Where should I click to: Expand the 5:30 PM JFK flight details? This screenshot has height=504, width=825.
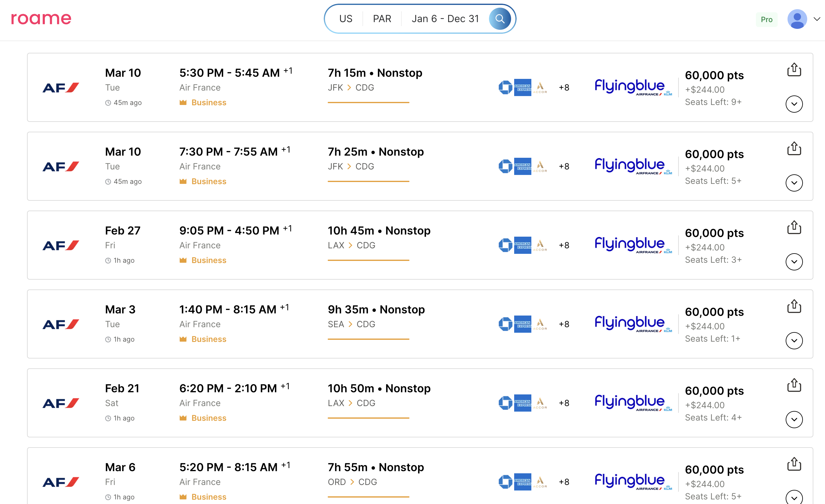tap(794, 104)
